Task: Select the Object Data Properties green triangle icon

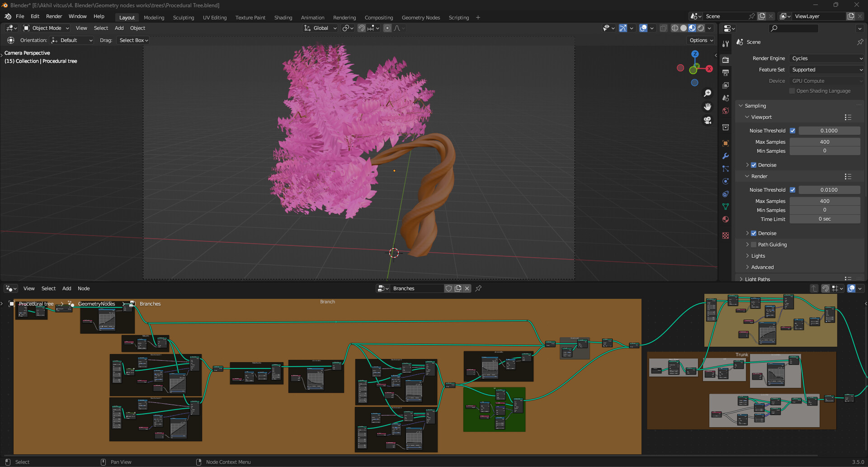Action: (x=725, y=207)
